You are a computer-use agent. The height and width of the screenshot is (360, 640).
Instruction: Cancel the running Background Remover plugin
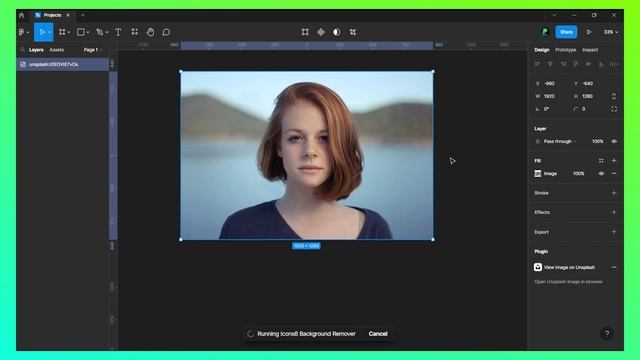click(x=378, y=333)
